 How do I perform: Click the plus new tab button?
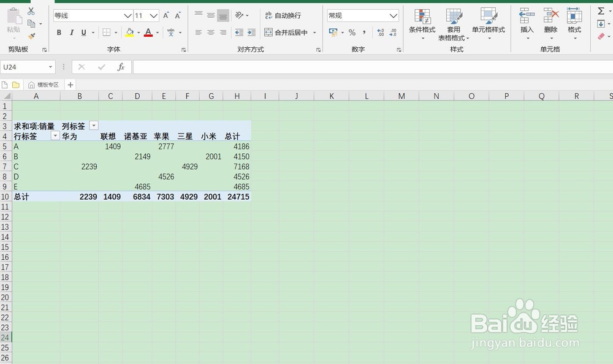pos(70,85)
